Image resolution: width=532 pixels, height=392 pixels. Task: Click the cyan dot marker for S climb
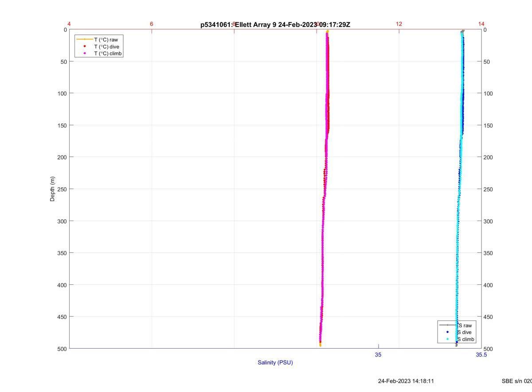448,339
